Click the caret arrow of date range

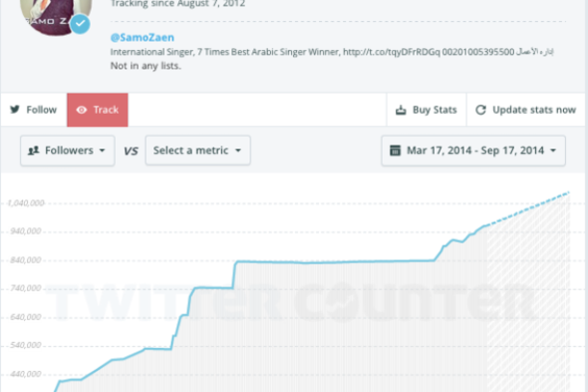coord(553,151)
